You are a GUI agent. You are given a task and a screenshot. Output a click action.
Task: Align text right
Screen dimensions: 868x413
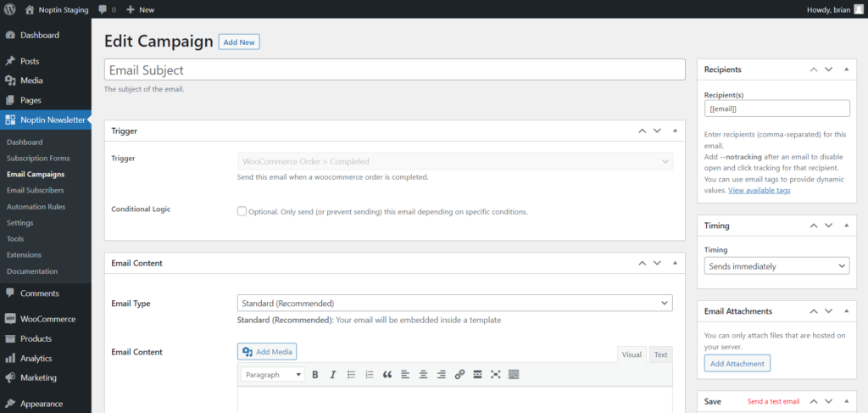pos(441,375)
